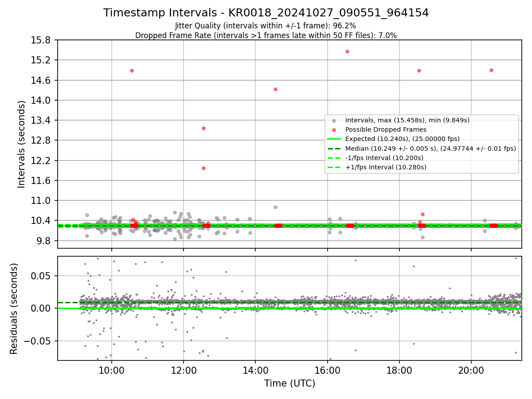This screenshot has width=532, height=399.
Task: Click the 'Intervals (seconds)' y-axis label
Action: click(x=22, y=144)
